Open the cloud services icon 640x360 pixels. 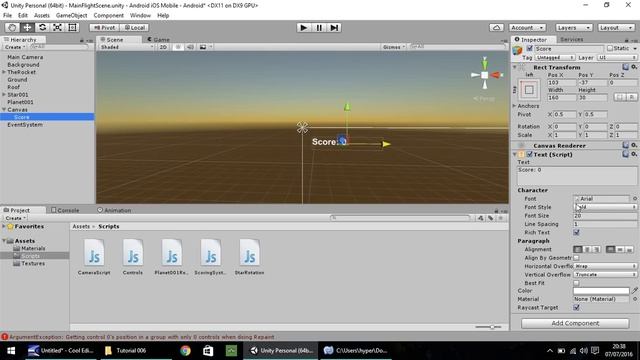point(496,28)
